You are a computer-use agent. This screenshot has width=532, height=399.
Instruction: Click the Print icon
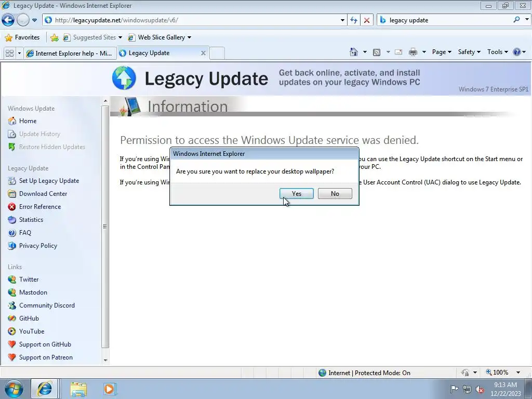point(413,52)
